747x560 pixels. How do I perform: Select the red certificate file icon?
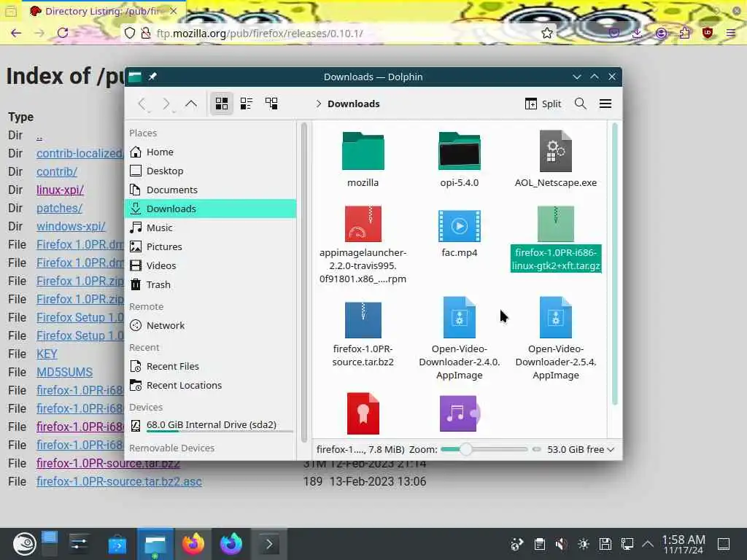tap(363, 413)
